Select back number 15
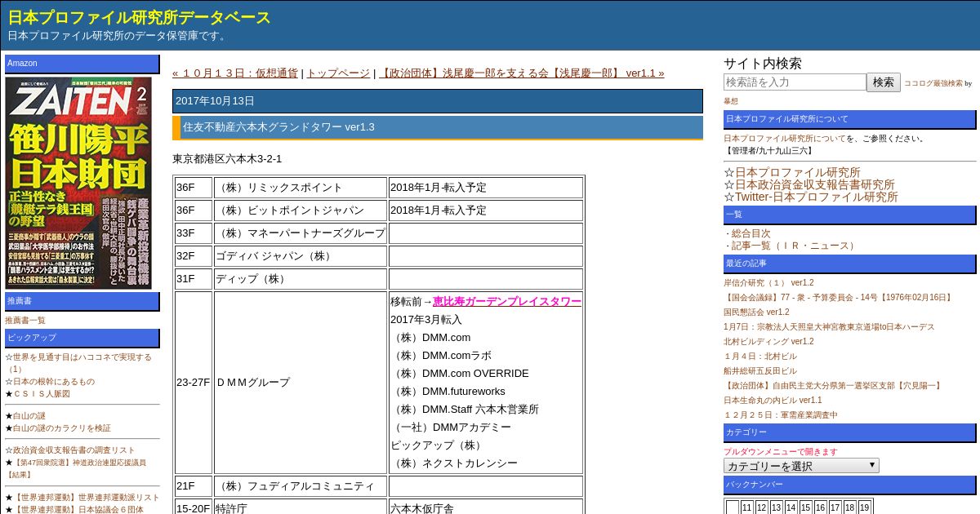Image resolution: width=980 pixels, height=514 pixels. click(x=806, y=507)
